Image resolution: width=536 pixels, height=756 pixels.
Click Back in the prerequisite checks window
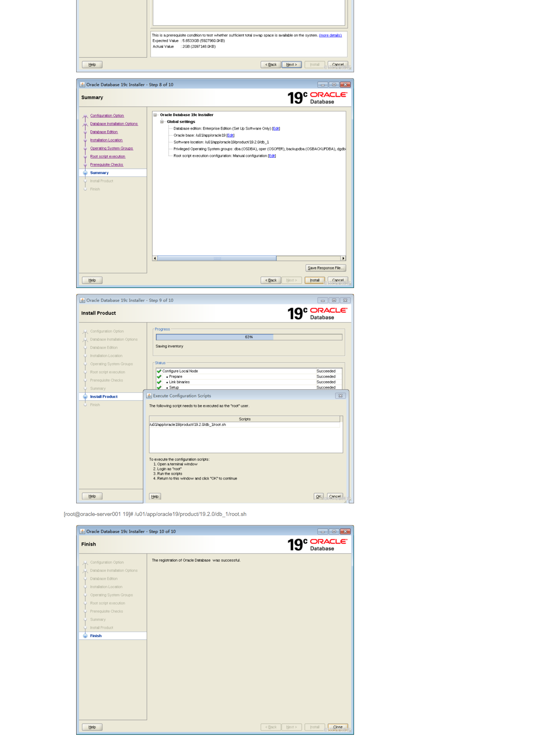(x=271, y=64)
